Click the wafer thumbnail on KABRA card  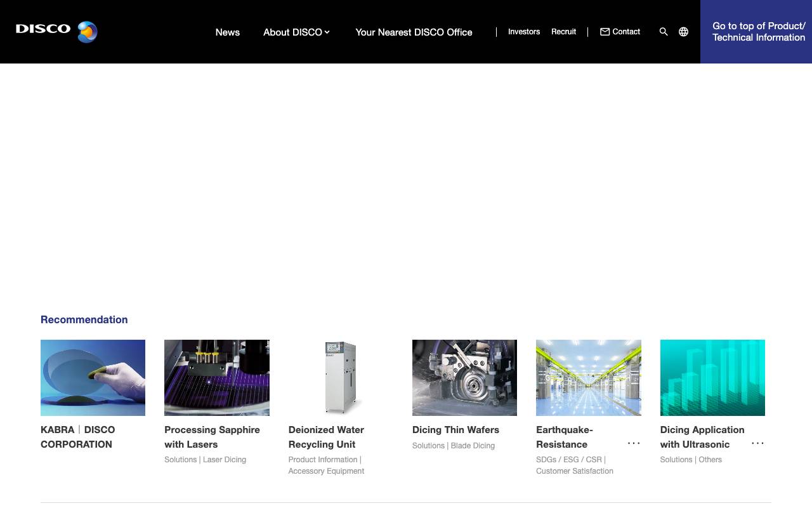(93, 377)
